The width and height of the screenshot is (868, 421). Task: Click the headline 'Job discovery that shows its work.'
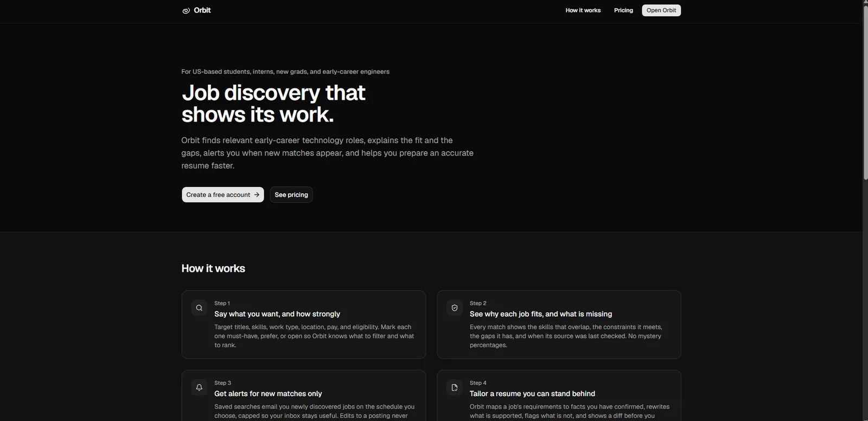pyautogui.click(x=273, y=104)
